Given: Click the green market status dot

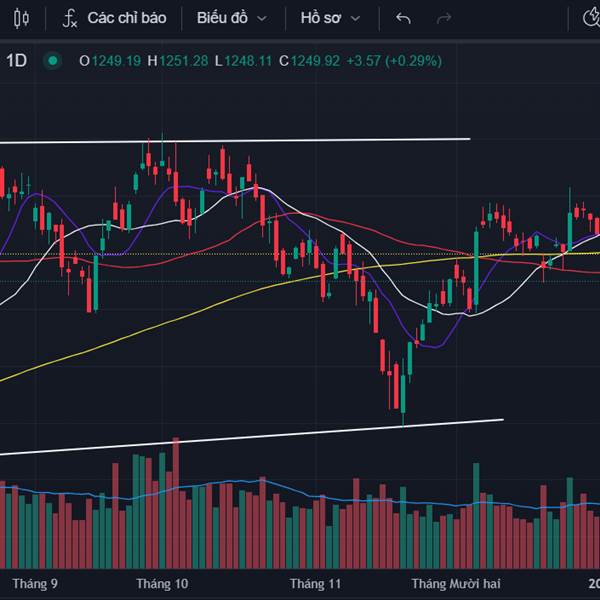Looking at the screenshot, I should 53,60.
